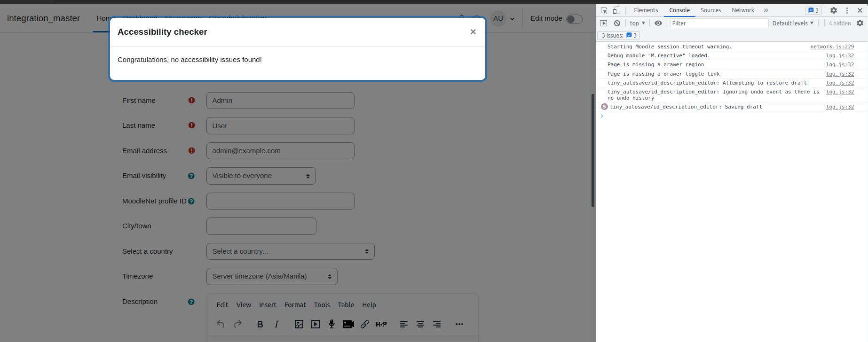The image size is (868, 342).
Task: Toggle Italic in the editor toolbar
Action: [276, 324]
